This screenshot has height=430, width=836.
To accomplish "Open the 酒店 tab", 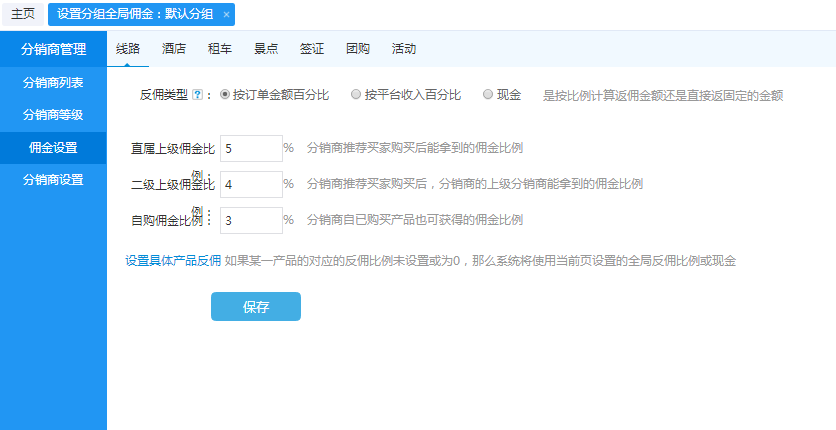I will (174, 48).
